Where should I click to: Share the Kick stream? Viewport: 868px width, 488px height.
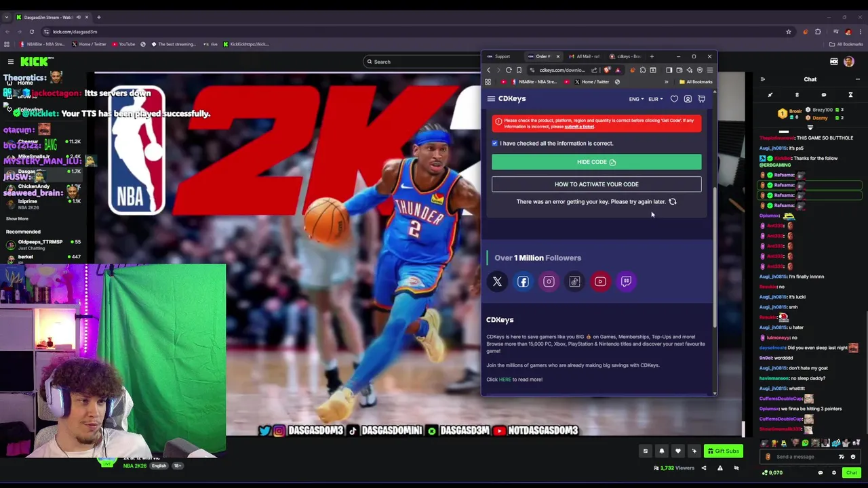point(703,468)
